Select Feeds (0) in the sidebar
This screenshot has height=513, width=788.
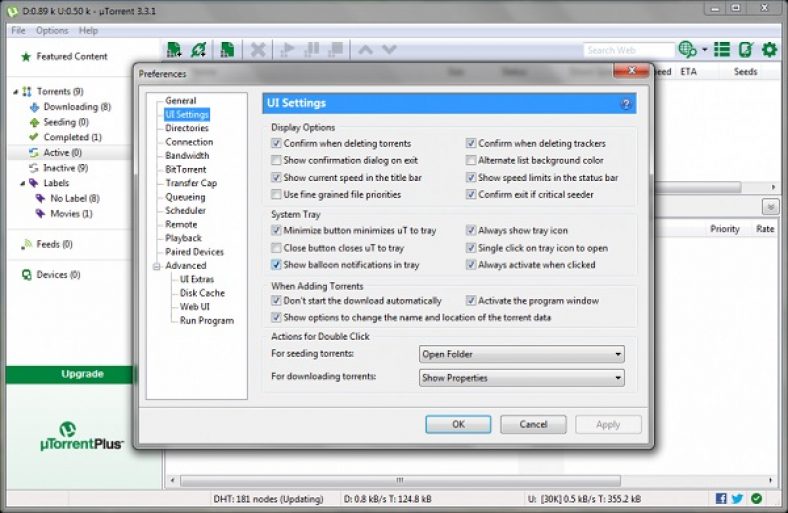point(54,244)
